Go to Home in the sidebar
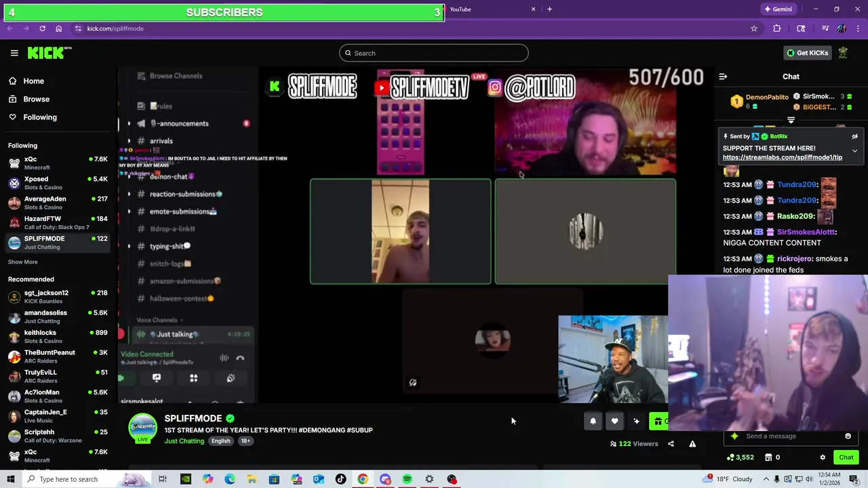Image resolution: width=868 pixels, height=488 pixels. 33,81
